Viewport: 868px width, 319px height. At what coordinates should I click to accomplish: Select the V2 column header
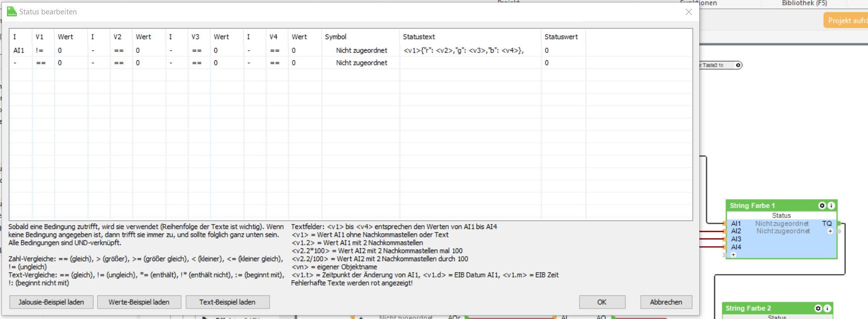[x=121, y=37]
